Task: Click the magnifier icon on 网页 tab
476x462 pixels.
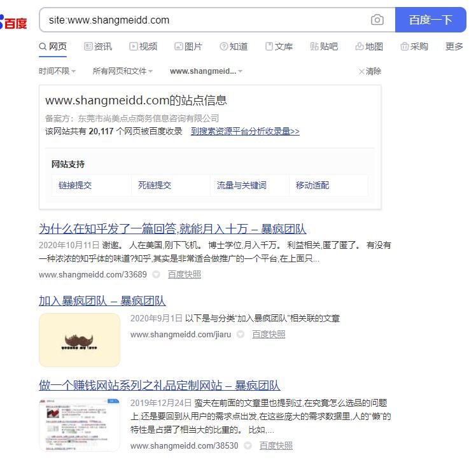Action: 43,46
